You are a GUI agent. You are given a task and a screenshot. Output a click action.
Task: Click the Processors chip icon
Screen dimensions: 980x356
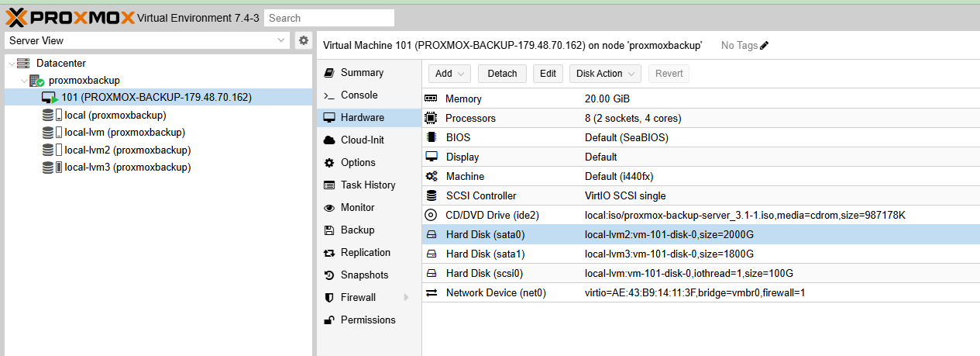[431, 119]
